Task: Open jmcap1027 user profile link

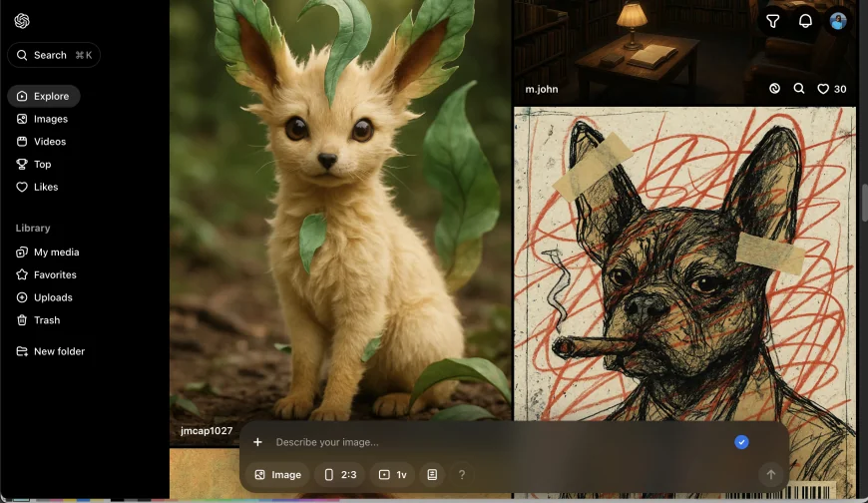Action: pyautogui.click(x=207, y=430)
